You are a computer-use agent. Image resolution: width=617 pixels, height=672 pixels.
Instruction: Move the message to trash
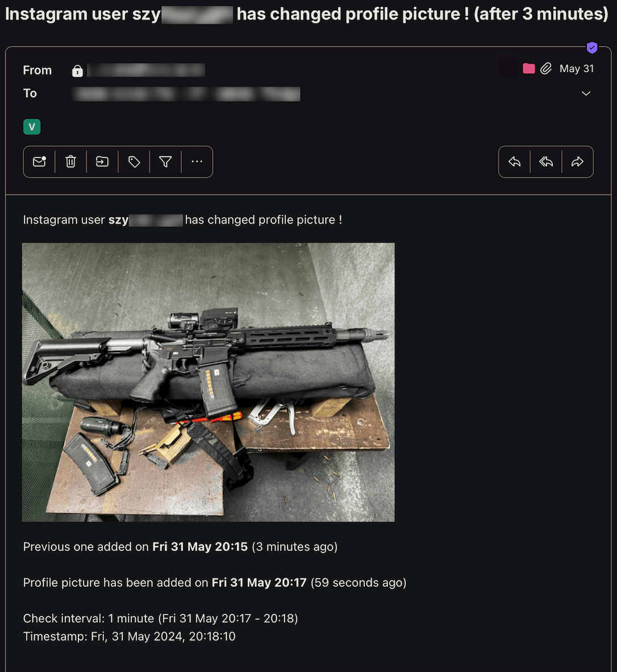pyautogui.click(x=70, y=161)
